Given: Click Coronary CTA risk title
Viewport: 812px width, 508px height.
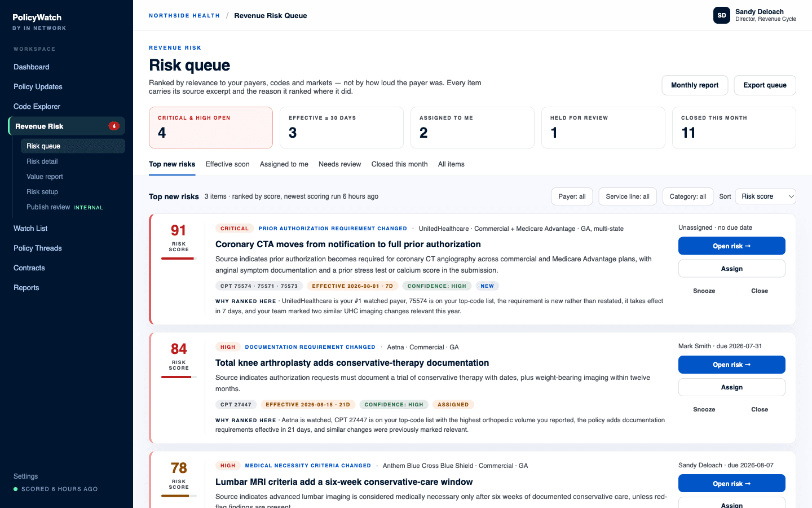Looking at the screenshot, I should click(348, 244).
